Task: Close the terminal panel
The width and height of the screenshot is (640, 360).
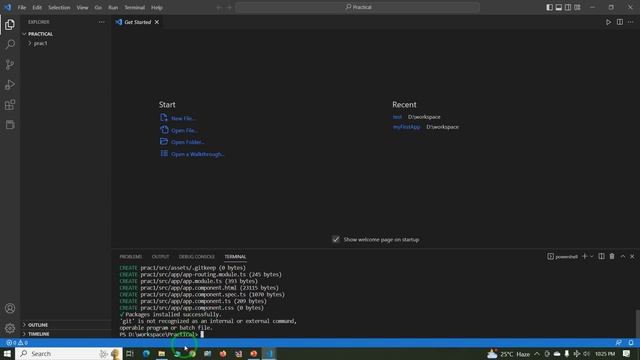Action: (632, 256)
